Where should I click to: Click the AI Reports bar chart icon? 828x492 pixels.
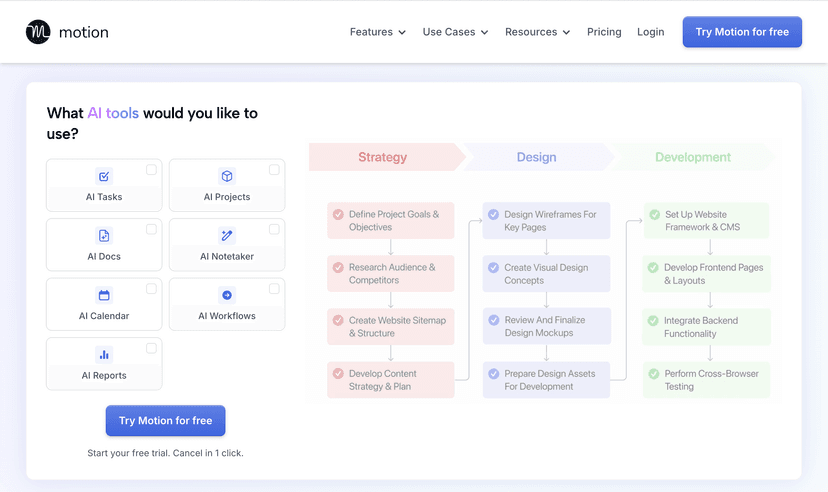point(104,355)
